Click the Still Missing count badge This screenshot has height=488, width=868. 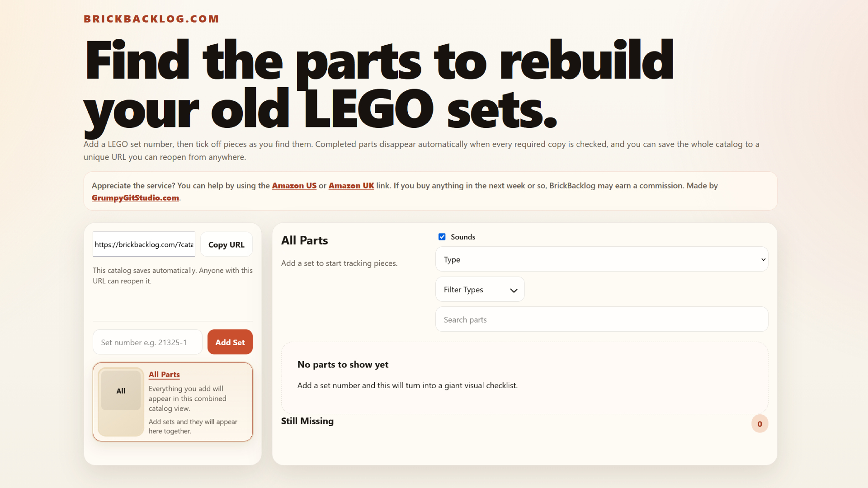coord(759,423)
